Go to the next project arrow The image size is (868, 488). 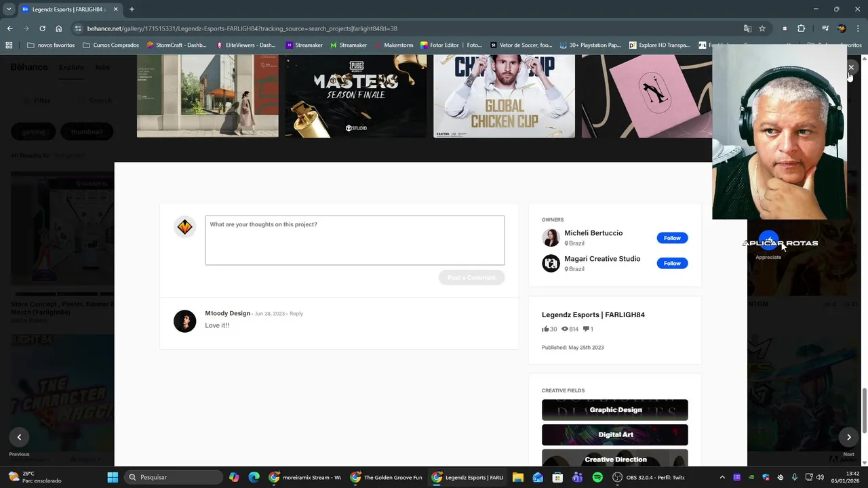coord(848,437)
